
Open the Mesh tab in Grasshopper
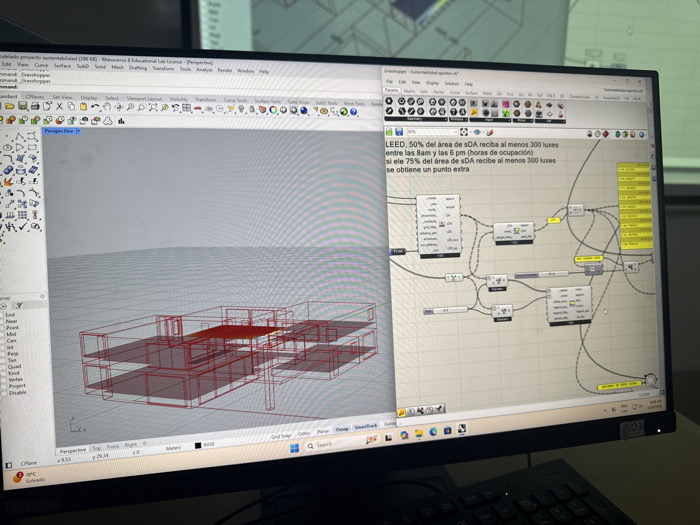pyautogui.click(x=487, y=93)
